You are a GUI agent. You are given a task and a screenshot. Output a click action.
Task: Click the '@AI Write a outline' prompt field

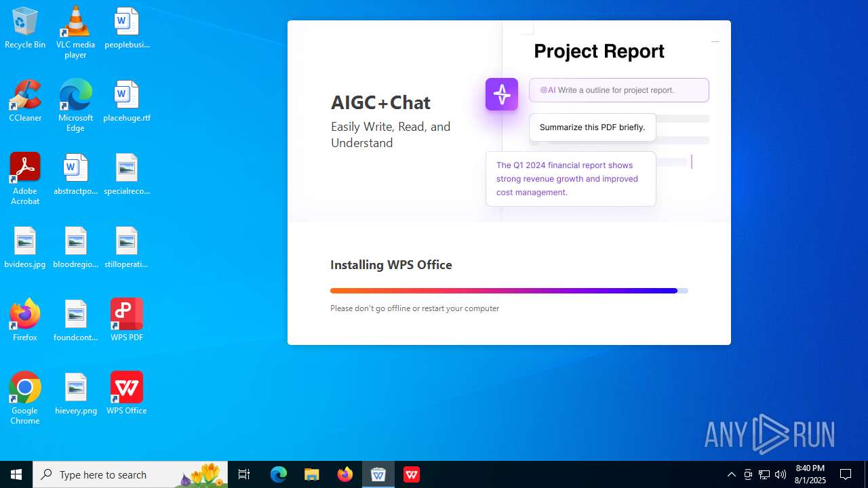click(619, 90)
